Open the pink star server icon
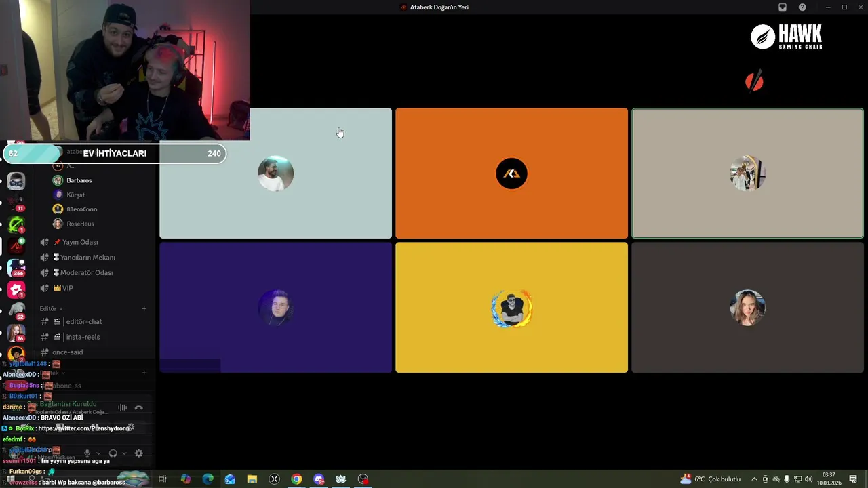This screenshot has width=868, height=488. coord(16,289)
